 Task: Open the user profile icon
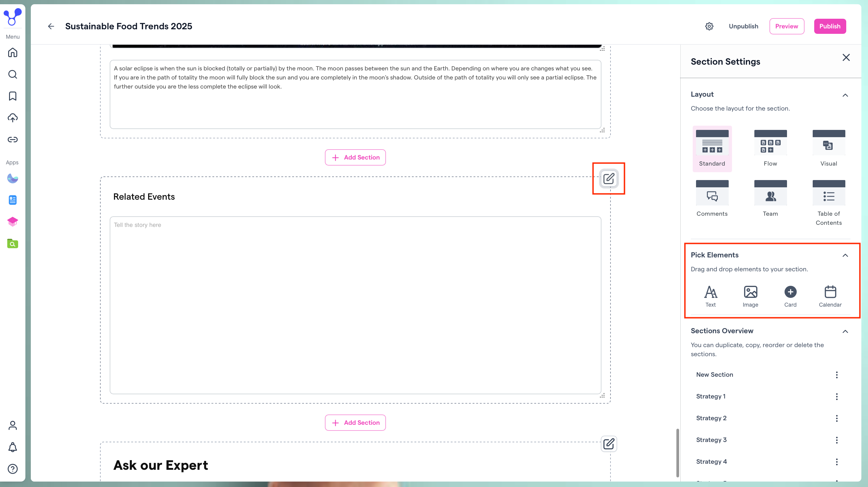click(12, 425)
